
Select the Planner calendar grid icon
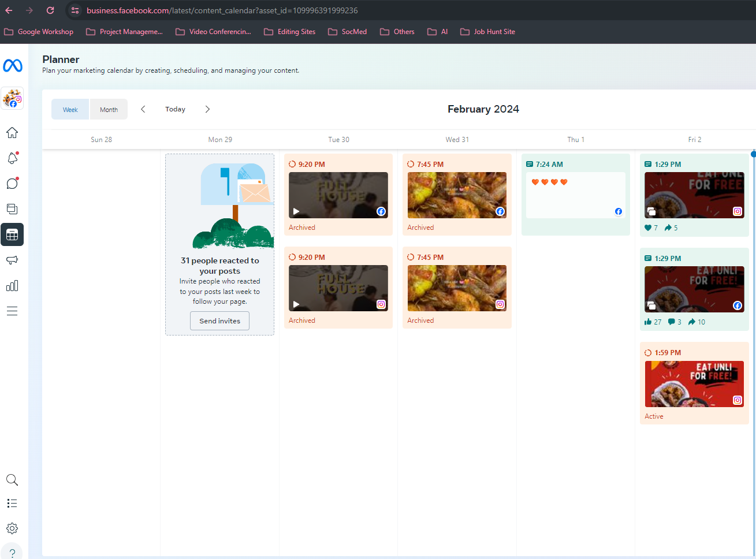(x=12, y=234)
